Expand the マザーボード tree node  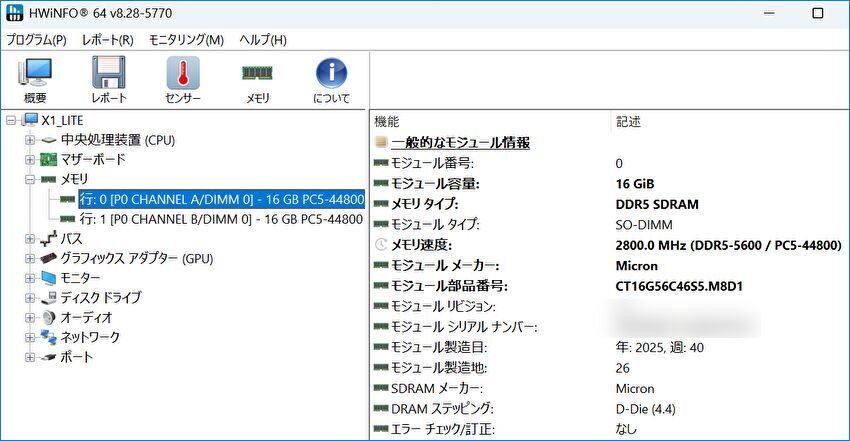(30, 159)
